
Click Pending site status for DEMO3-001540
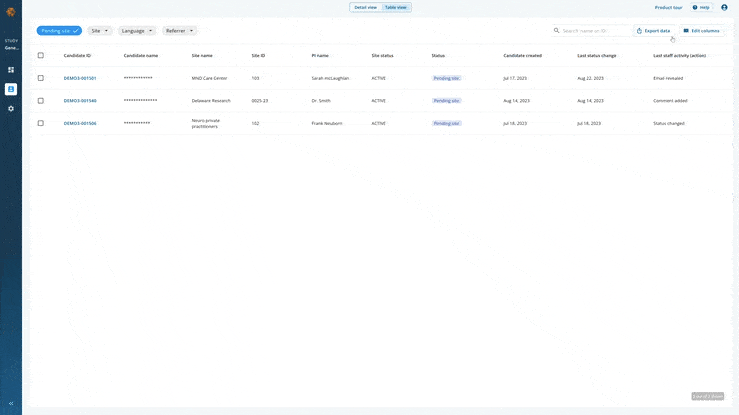click(446, 101)
